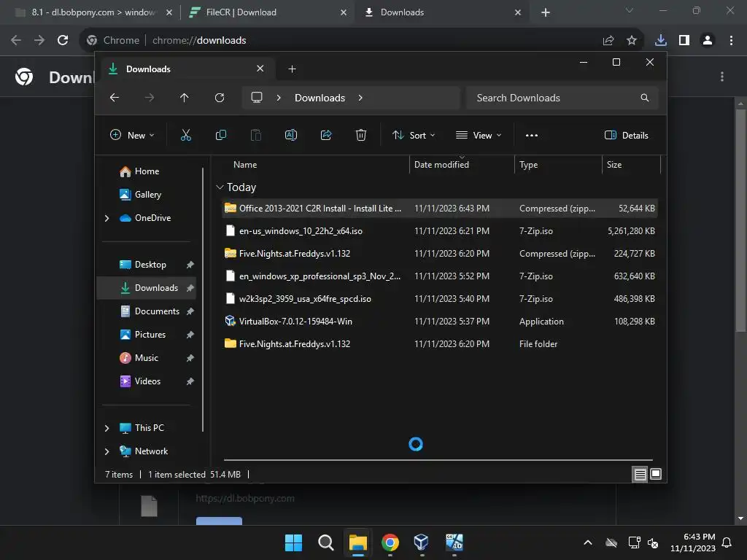747x560 pixels.
Task: Open the Sort dropdown menu
Action: click(x=414, y=135)
